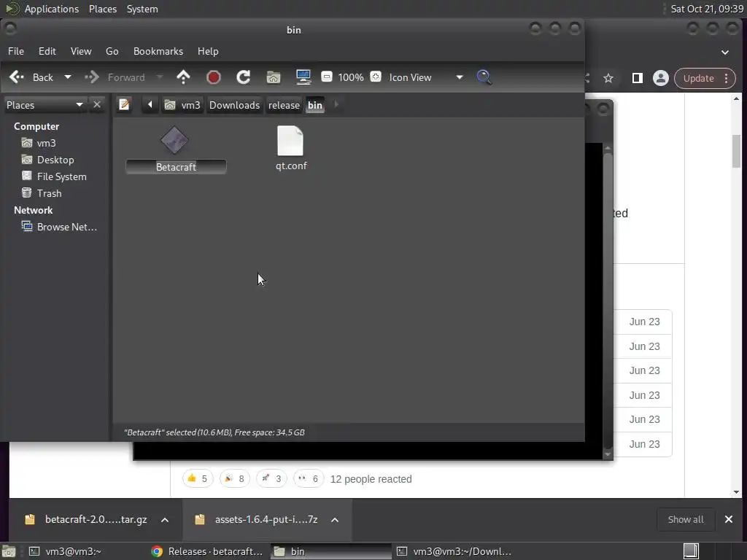Image resolution: width=747 pixels, height=560 pixels.
Task: Click the Reload icon in toolbar
Action: coord(244,77)
